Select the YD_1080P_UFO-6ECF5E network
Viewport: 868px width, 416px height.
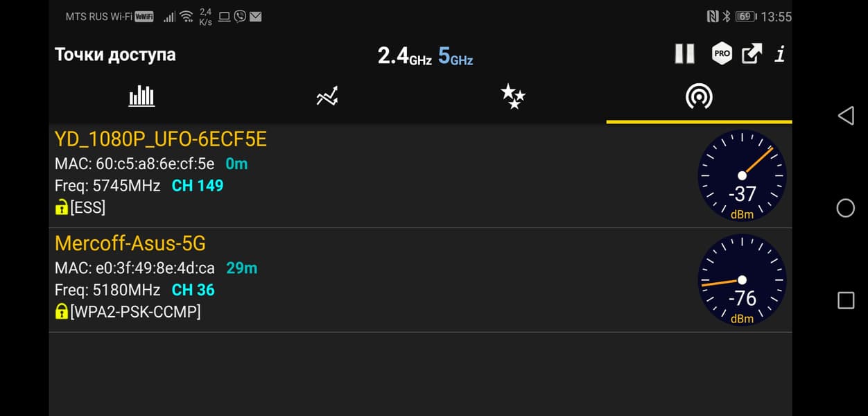click(x=161, y=140)
